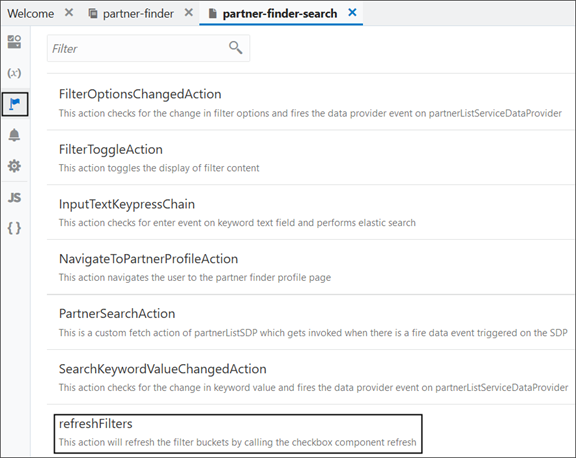The height and width of the screenshot is (458, 576).
Task: Click the partner-finder-search tab's page icon
Action: pyautogui.click(x=212, y=14)
